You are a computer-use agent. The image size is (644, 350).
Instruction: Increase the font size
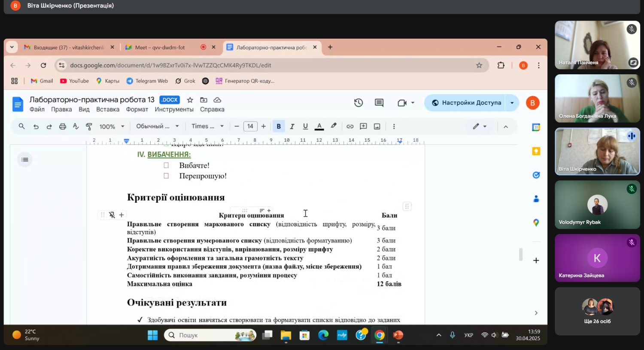263,126
